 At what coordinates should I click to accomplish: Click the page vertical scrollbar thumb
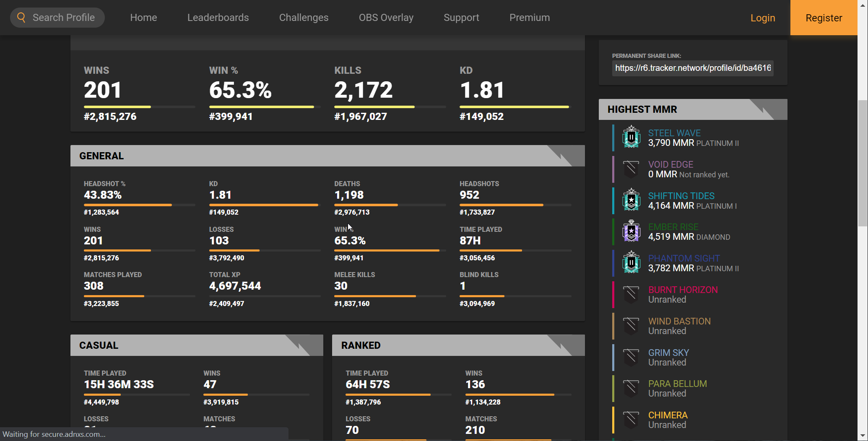(862, 163)
